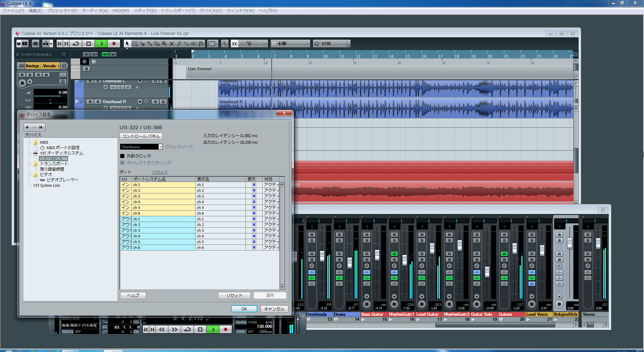
Task: Open the ファイル(F) menu
Action: [x=13, y=11]
